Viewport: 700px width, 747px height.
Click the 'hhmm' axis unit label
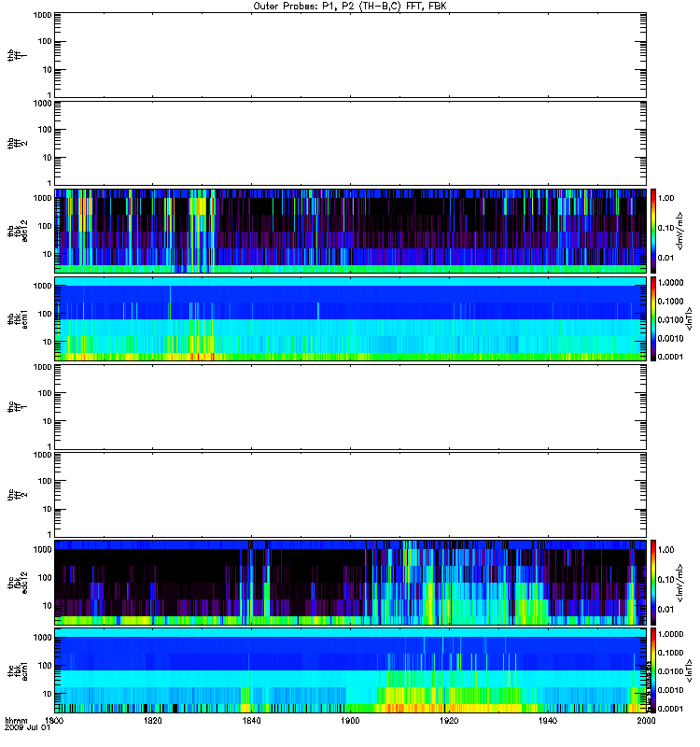click(16, 720)
